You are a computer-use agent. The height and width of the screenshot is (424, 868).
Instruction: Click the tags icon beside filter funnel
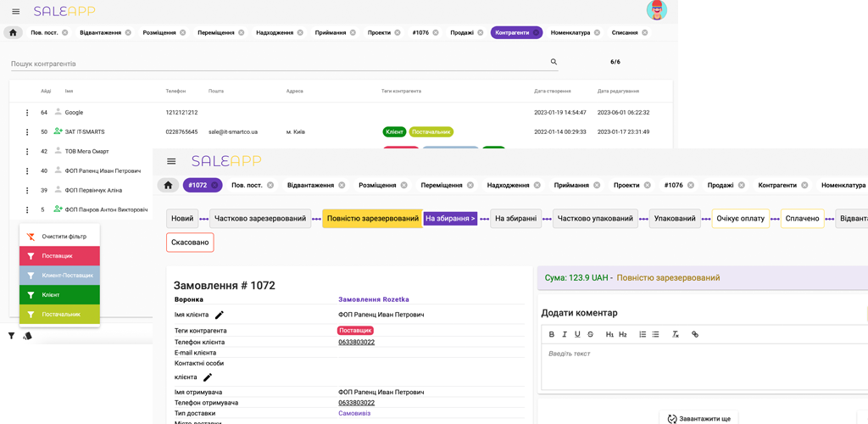coord(26,336)
